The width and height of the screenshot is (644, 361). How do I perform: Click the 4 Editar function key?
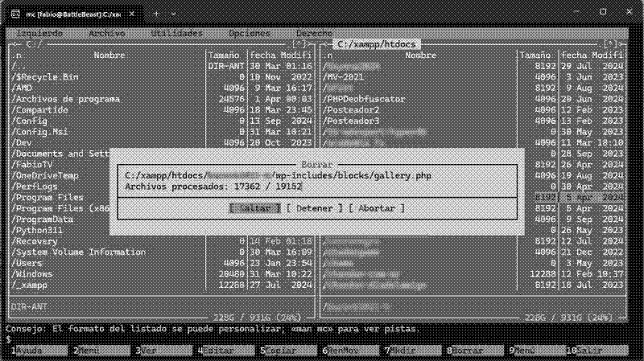pyautogui.click(x=226, y=351)
